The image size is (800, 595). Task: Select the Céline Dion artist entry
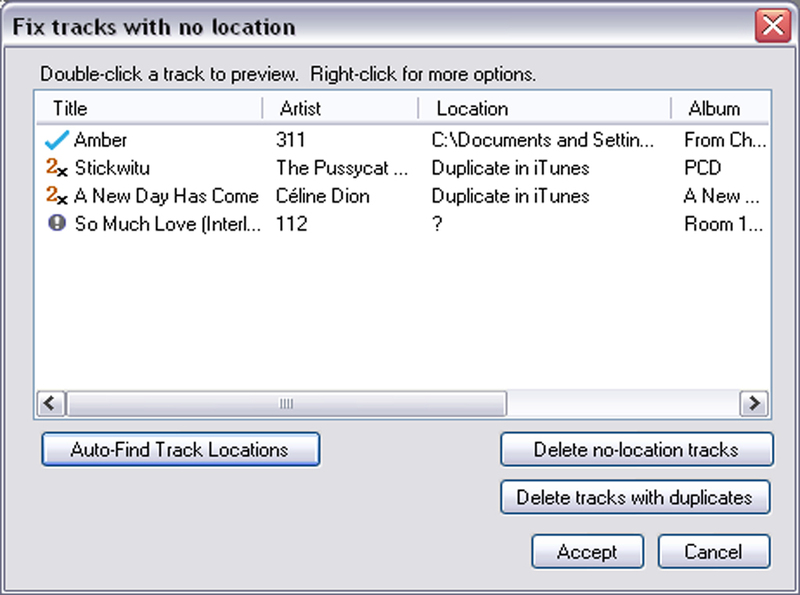[x=322, y=196]
